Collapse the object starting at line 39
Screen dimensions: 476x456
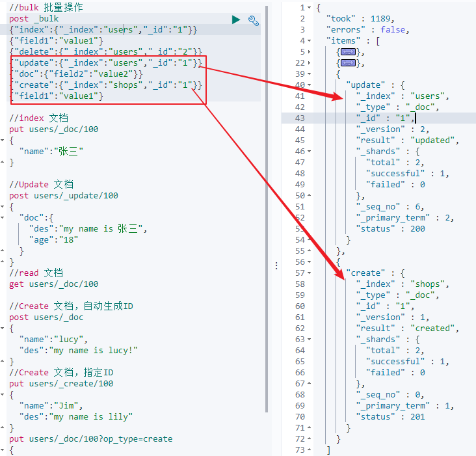tap(309, 74)
